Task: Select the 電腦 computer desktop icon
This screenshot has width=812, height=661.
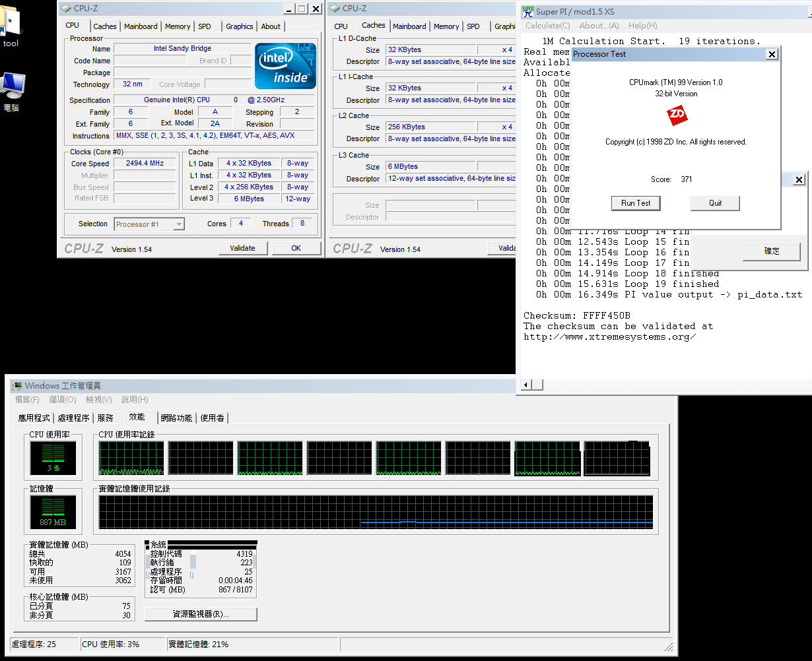Action: click(x=11, y=92)
